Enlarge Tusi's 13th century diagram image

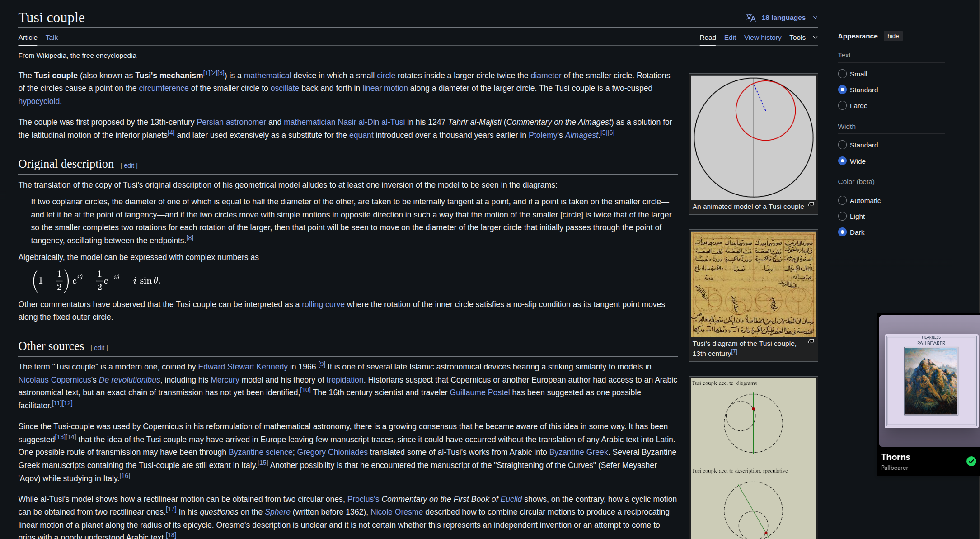811,341
